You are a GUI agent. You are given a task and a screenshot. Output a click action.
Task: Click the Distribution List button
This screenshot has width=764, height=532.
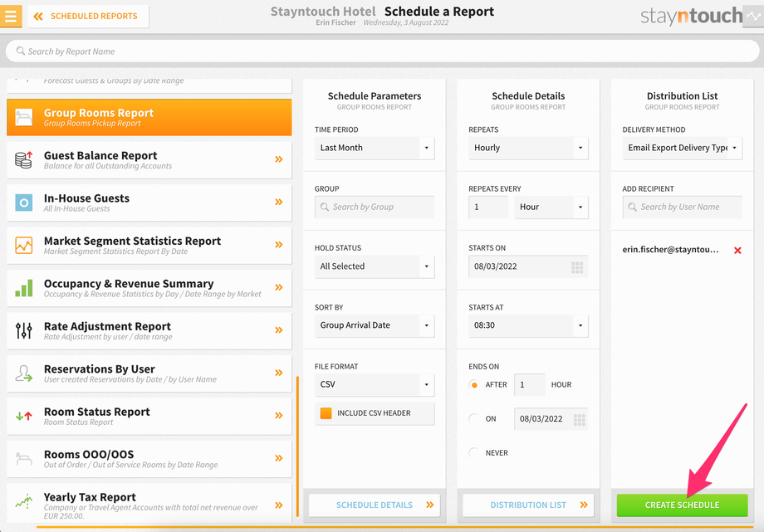tap(528, 505)
